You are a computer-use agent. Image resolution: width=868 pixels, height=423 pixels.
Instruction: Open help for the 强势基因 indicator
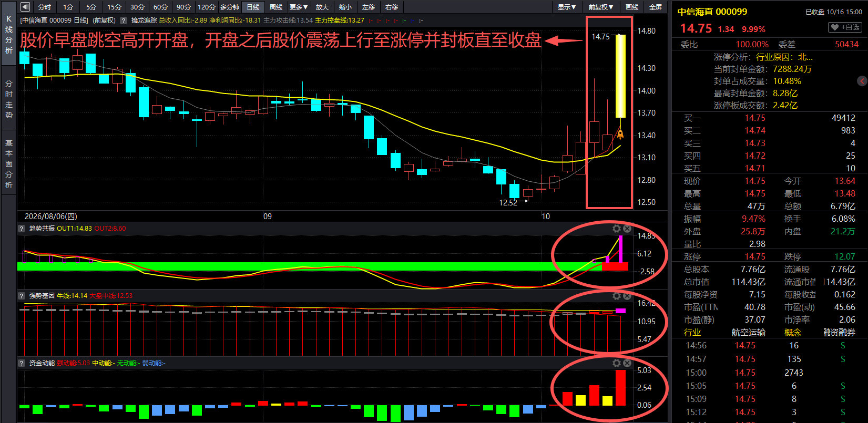point(22,296)
